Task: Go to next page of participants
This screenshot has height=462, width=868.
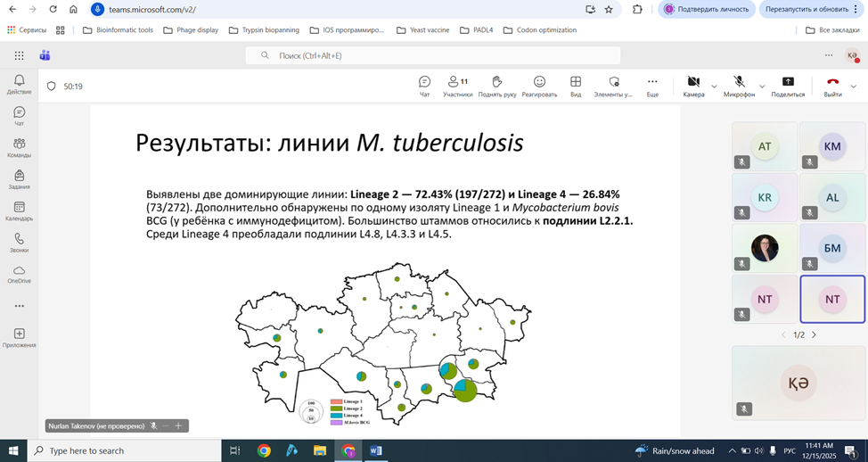Action: pos(814,334)
